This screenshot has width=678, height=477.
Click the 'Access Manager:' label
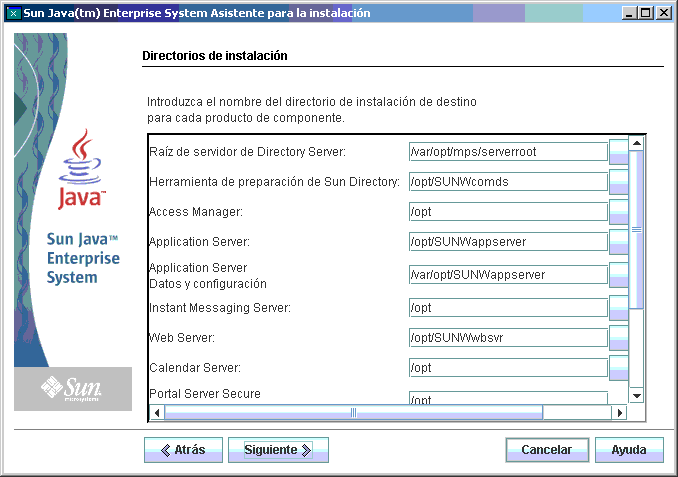[x=196, y=211]
